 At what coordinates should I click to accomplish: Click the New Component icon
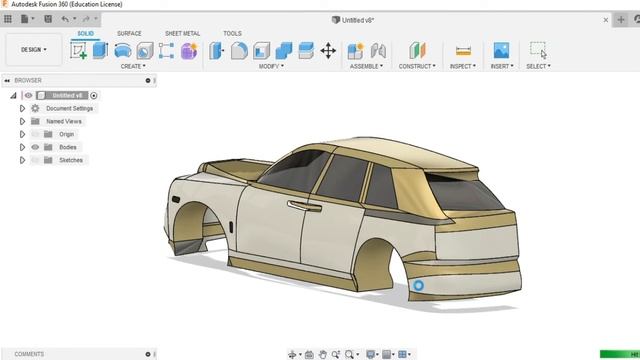356,51
